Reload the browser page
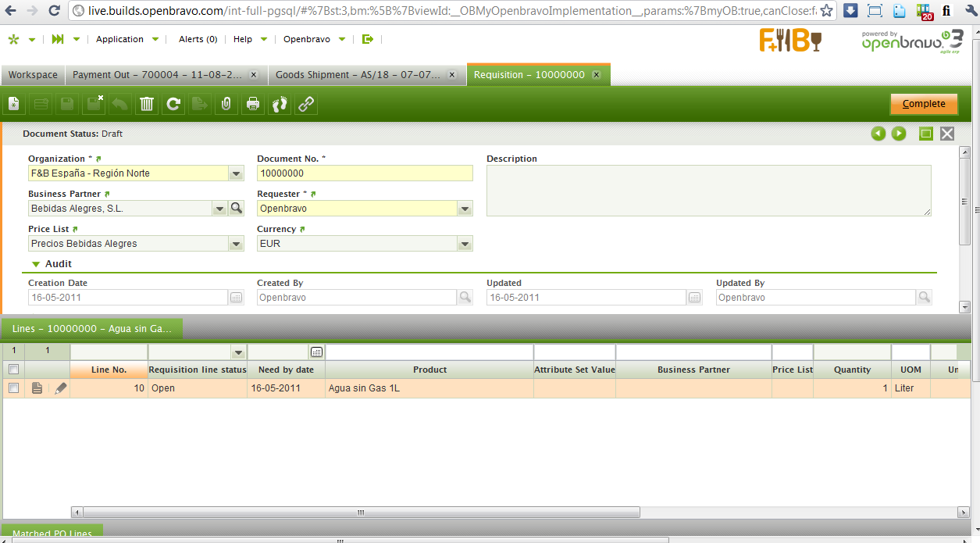The width and height of the screenshot is (980, 543). 54,11
